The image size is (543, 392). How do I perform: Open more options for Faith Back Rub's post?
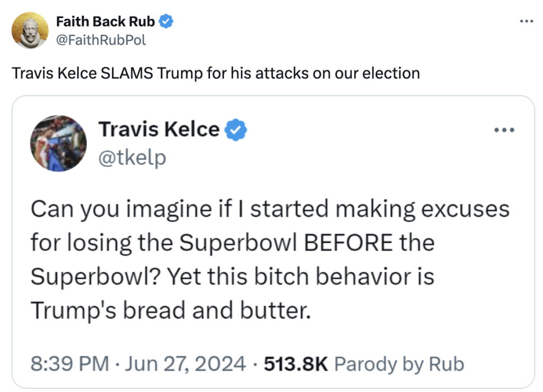[527, 20]
